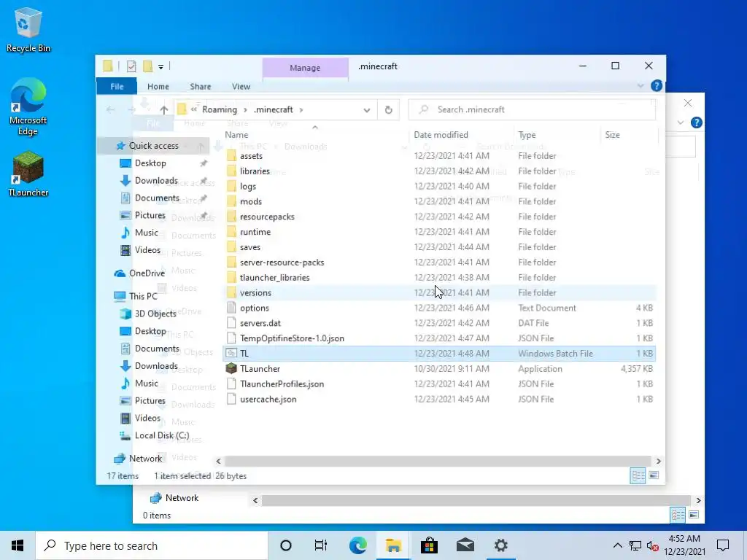Viewport: 747px width, 560px height.
Task: Select pinned Pictures under Quick access
Action: point(150,215)
